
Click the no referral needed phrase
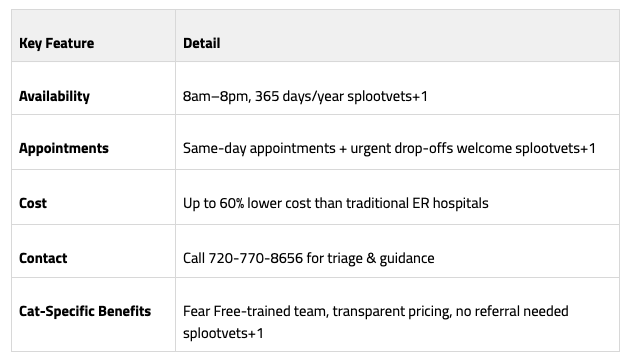(x=512, y=311)
